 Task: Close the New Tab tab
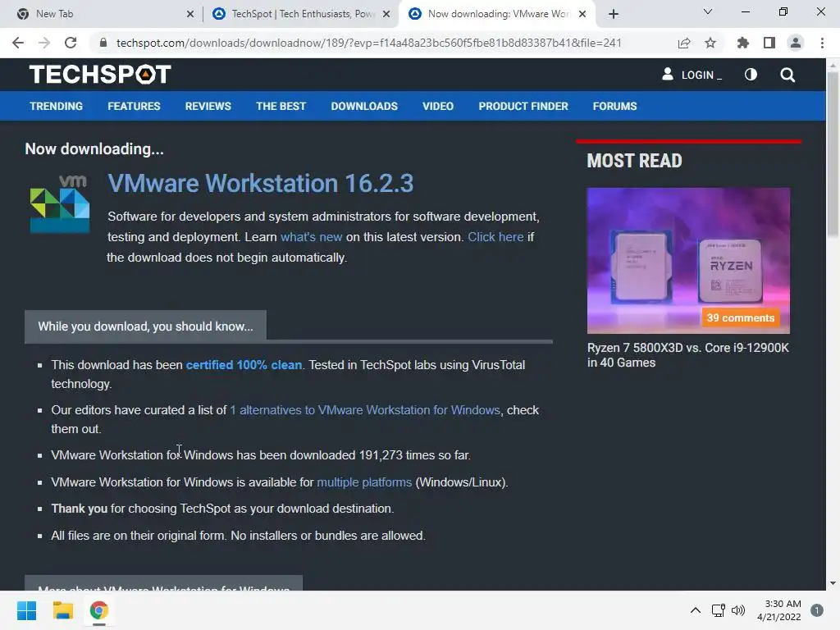pos(190,14)
